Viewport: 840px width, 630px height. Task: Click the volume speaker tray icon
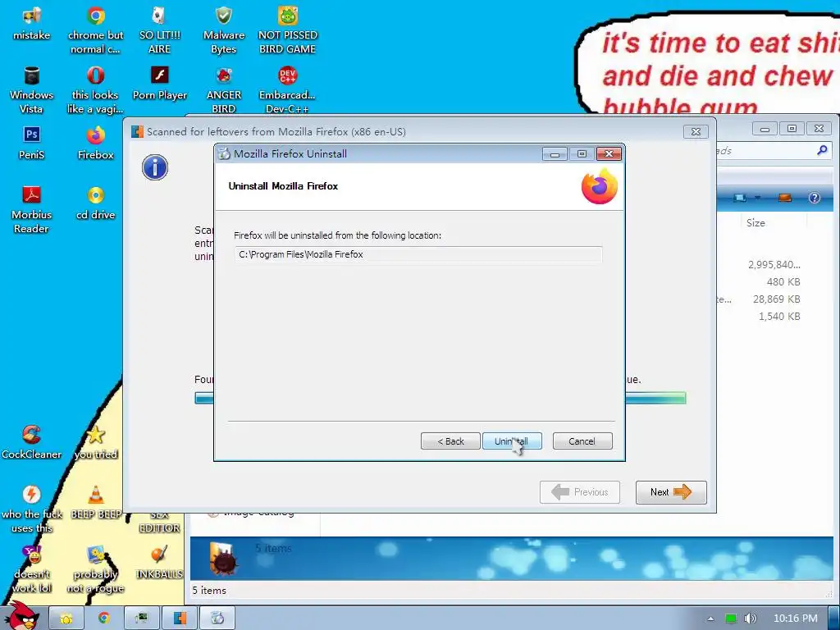[x=750, y=619]
